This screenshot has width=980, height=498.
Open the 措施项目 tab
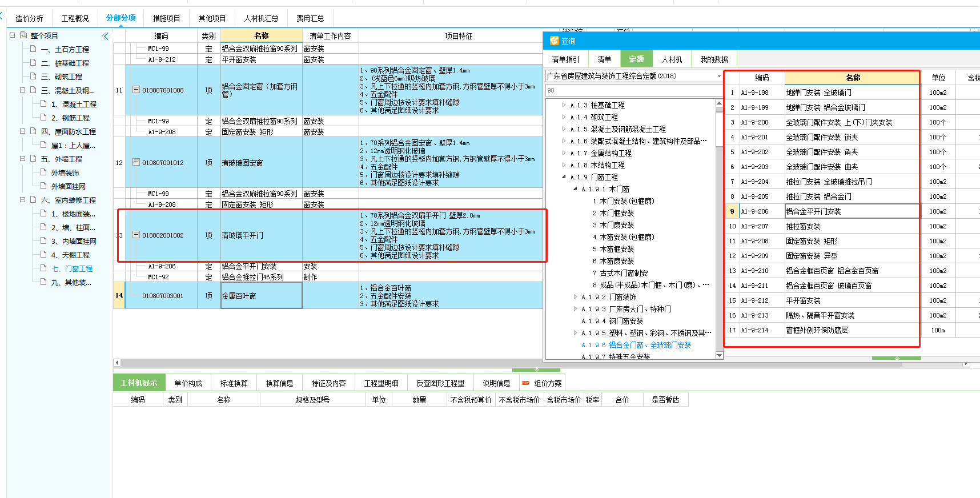point(167,18)
